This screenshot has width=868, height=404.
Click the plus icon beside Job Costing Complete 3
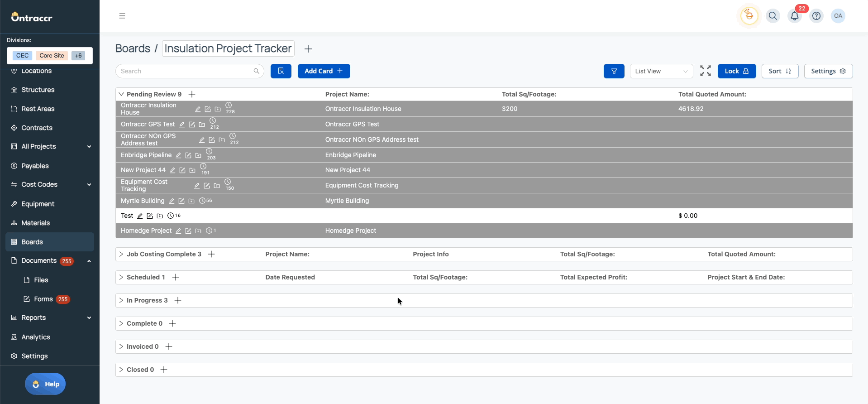(211, 254)
